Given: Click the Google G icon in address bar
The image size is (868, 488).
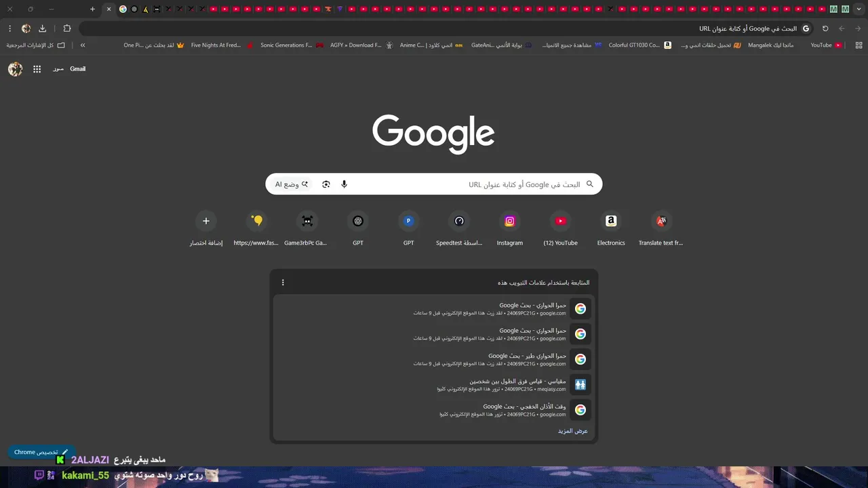Looking at the screenshot, I should point(806,28).
